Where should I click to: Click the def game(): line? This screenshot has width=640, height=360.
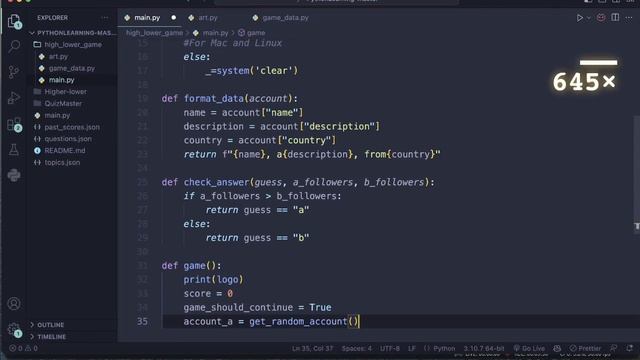191,266
